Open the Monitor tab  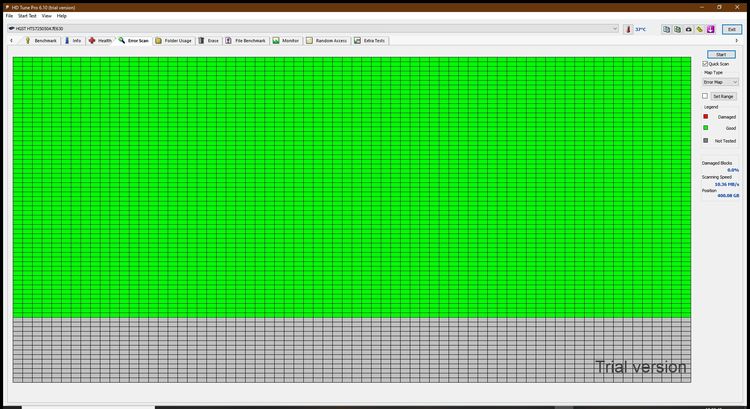(286, 41)
